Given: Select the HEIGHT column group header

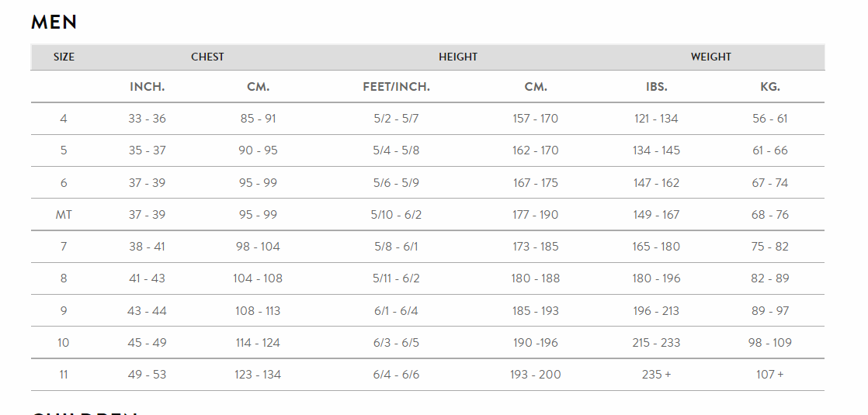Looking at the screenshot, I should (458, 57).
